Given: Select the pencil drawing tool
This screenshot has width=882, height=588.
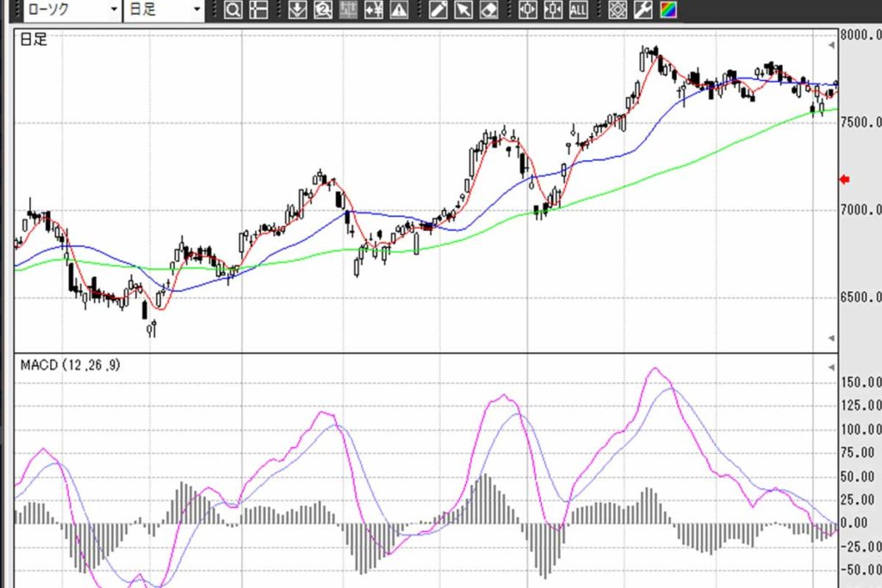Looking at the screenshot, I should [x=438, y=10].
